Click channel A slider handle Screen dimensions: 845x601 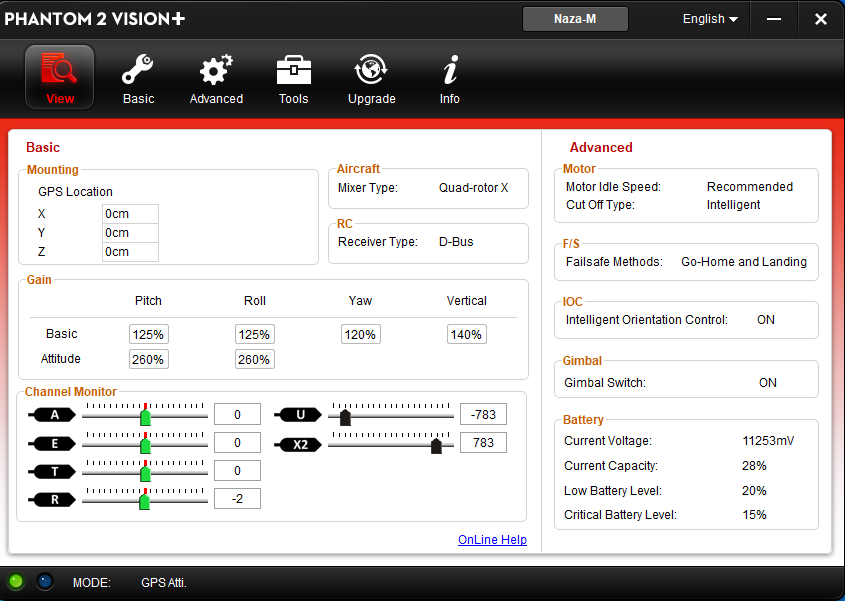point(146,417)
